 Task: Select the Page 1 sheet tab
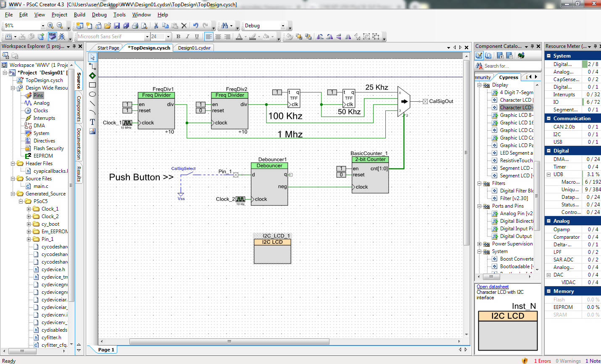click(106, 350)
